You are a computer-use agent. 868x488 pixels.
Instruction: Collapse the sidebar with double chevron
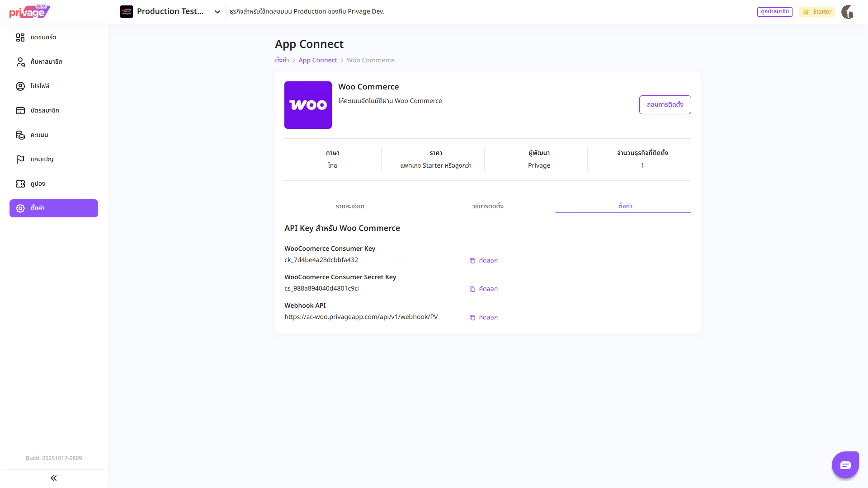pyautogui.click(x=53, y=478)
